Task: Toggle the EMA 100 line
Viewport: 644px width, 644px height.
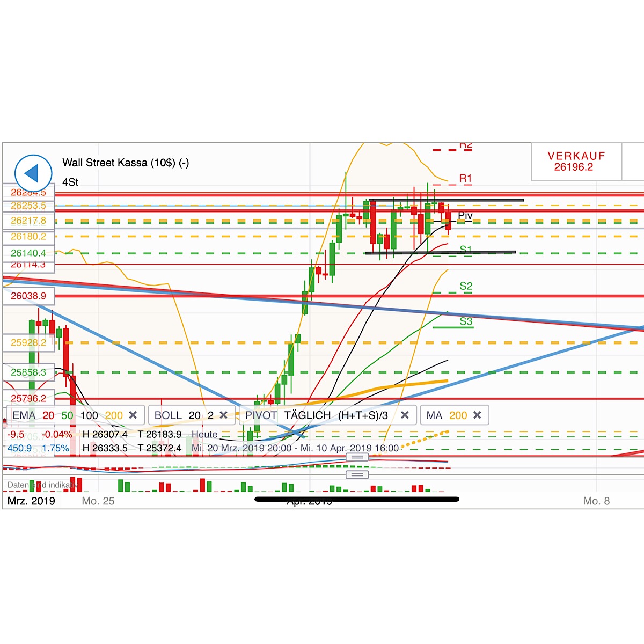Action: point(90,415)
